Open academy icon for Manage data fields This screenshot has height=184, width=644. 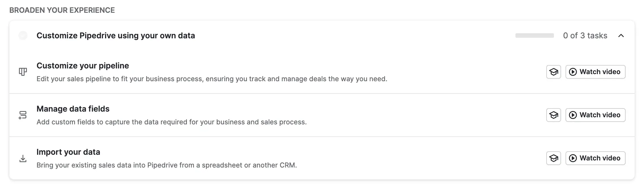553,115
